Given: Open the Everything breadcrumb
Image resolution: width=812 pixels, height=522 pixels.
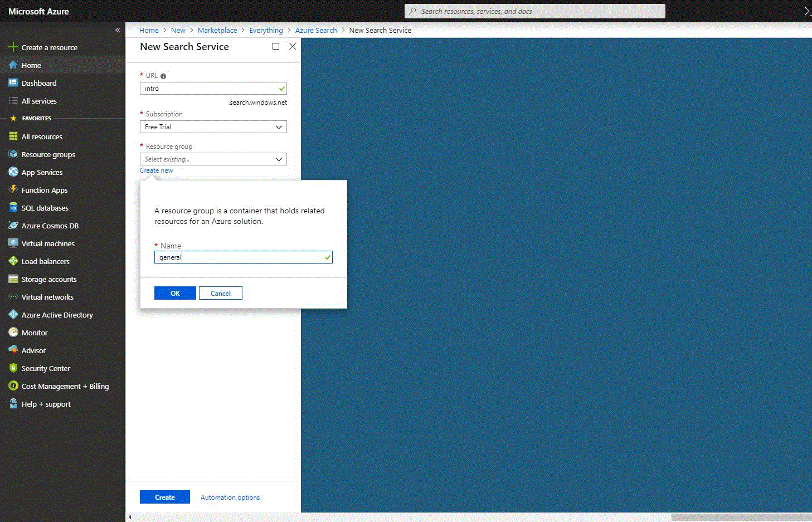Looking at the screenshot, I should (x=266, y=30).
